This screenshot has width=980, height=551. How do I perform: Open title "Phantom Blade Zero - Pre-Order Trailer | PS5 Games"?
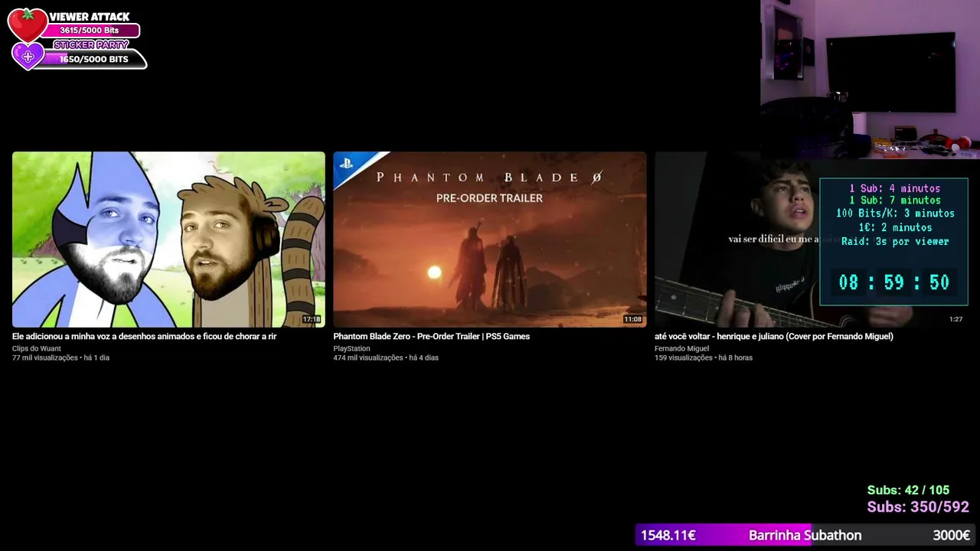pos(431,337)
